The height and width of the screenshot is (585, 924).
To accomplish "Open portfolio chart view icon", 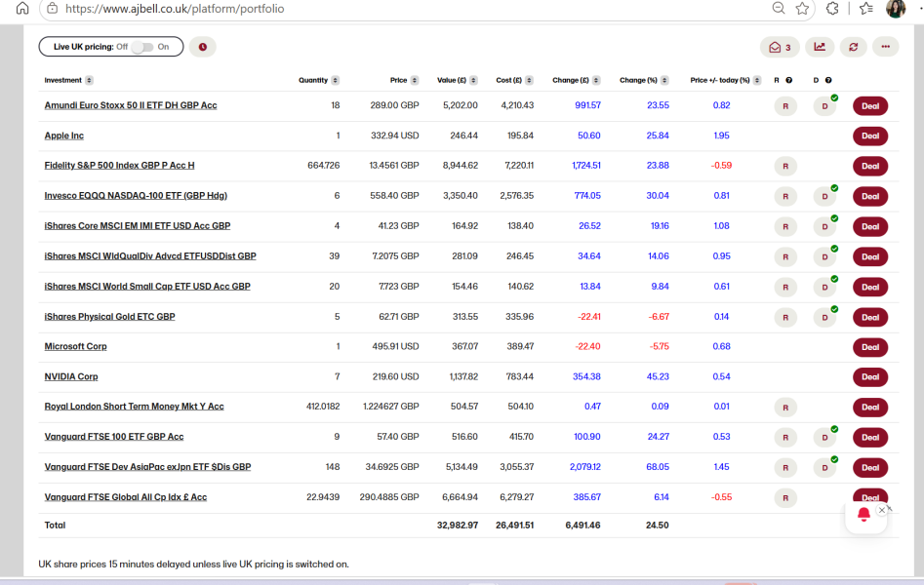I will (820, 47).
